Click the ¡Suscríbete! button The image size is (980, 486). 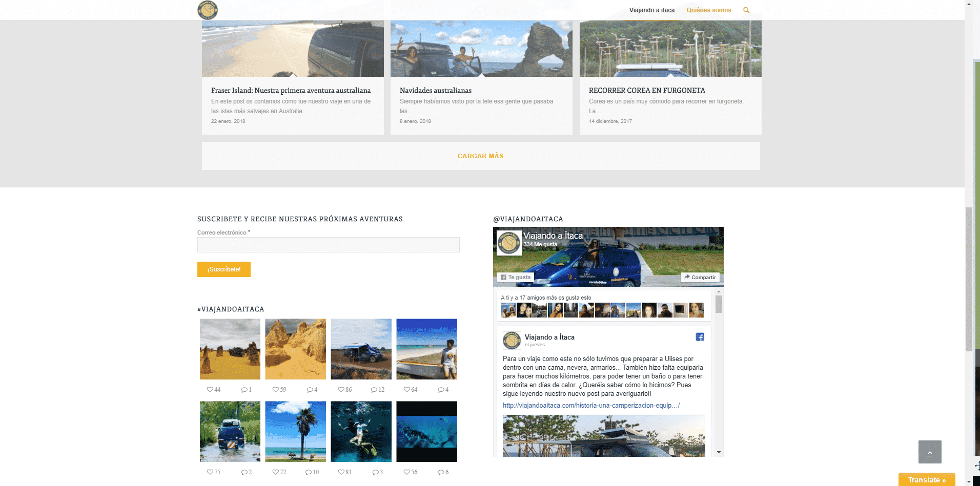point(224,269)
